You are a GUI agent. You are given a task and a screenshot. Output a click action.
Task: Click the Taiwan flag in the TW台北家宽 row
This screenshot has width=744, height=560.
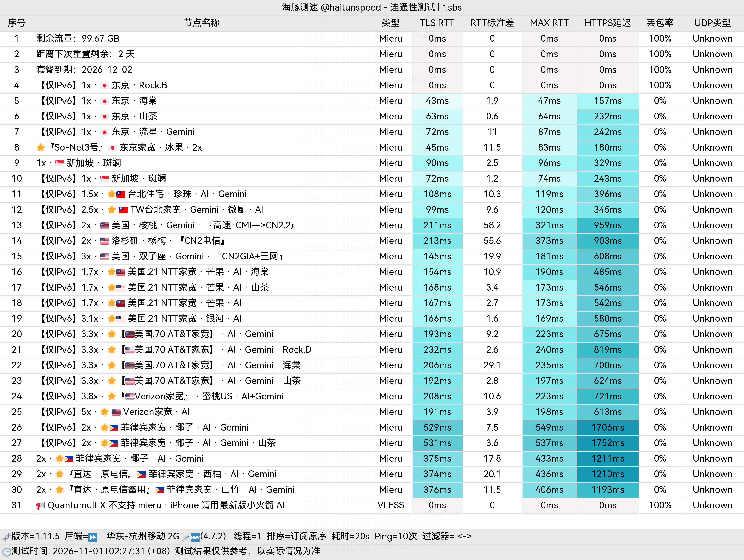123,210
